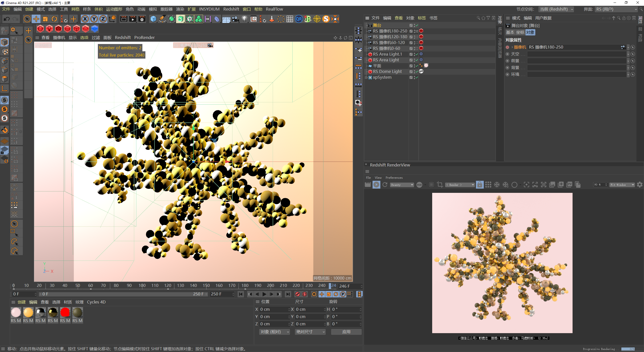Toggle visibility dots of RS Area Light.1
This screenshot has height=352, width=644.
pyautogui.click(x=414, y=54)
